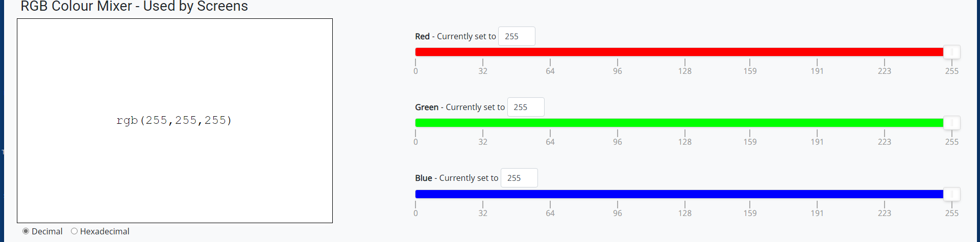Click the Green value input field
The image size is (980, 242).
(525, 107)
